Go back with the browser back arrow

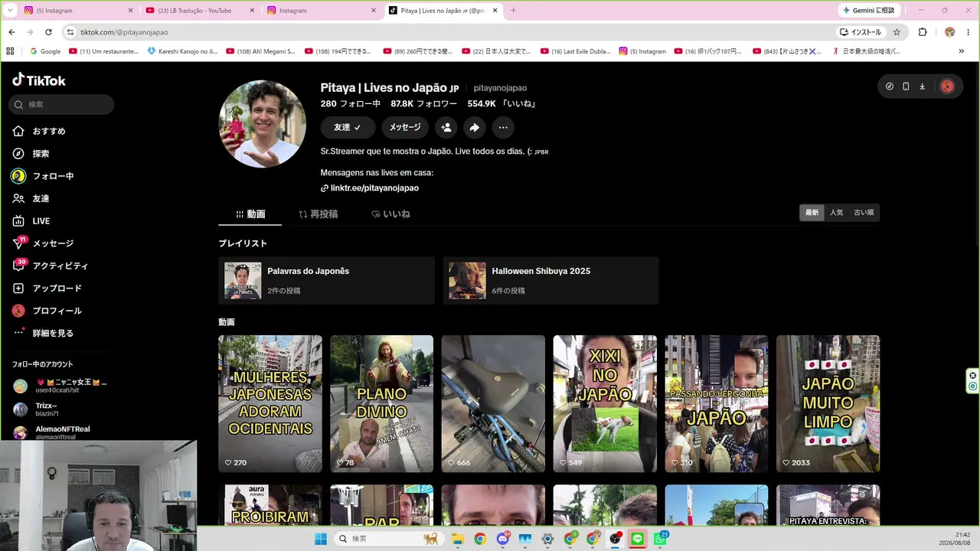click(12, 32)
